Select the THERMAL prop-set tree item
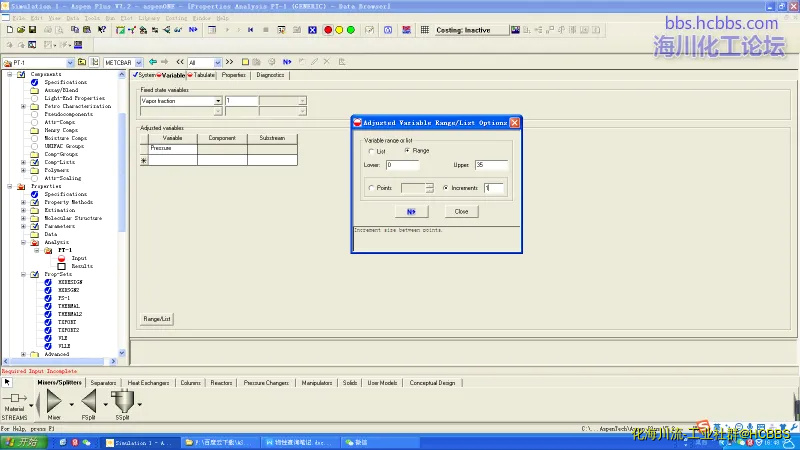 pos(68,306)
